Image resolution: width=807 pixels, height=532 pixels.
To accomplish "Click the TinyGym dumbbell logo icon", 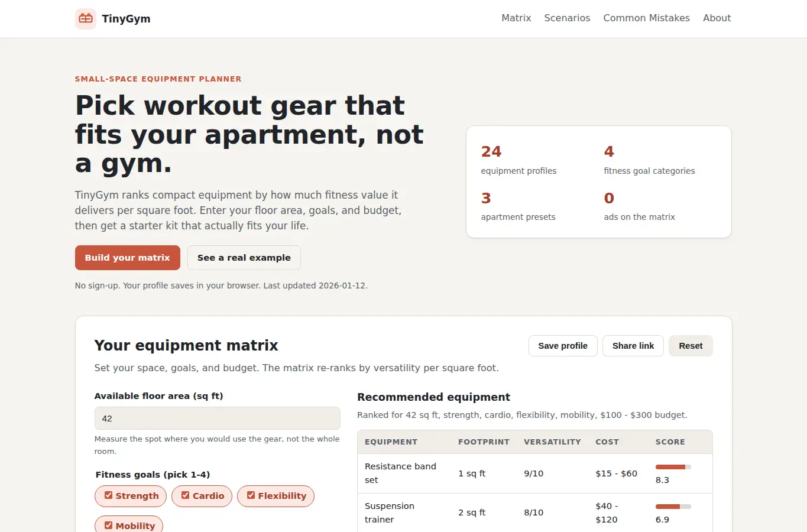I will pyautogui.click(x=86, y=19).
